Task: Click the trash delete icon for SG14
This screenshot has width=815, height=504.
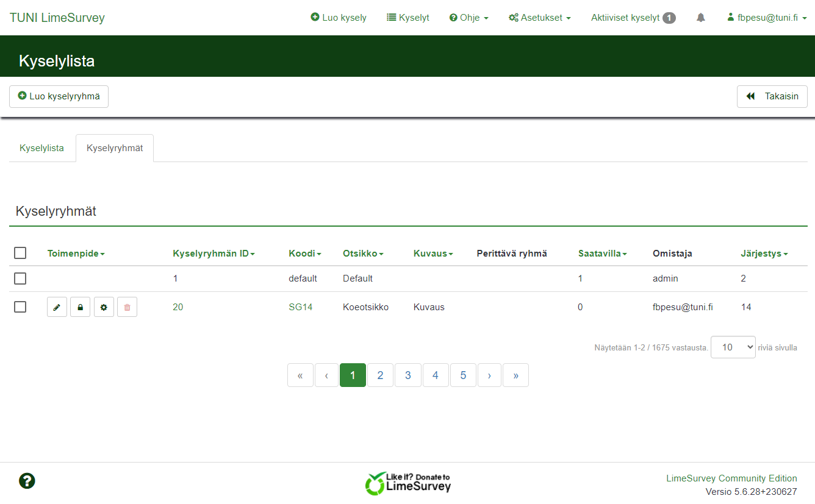Action: pyautogui.click(x=127, y=307)
